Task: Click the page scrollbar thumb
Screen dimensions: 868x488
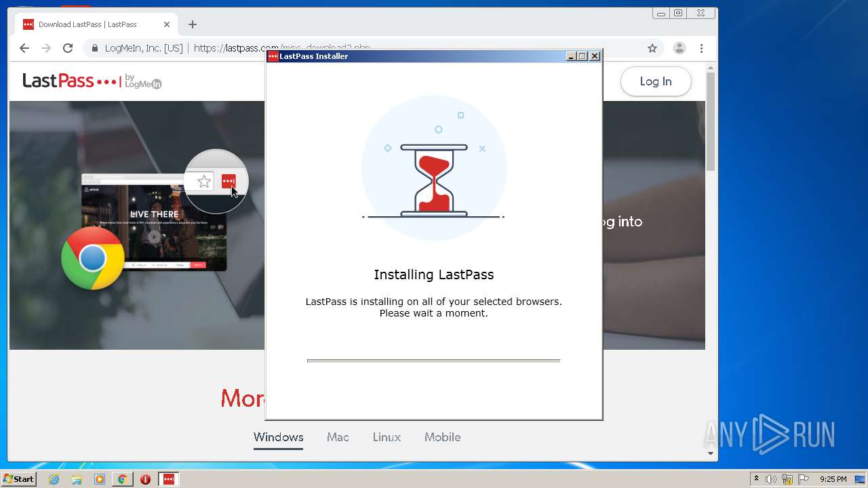Action: point(711,121)
